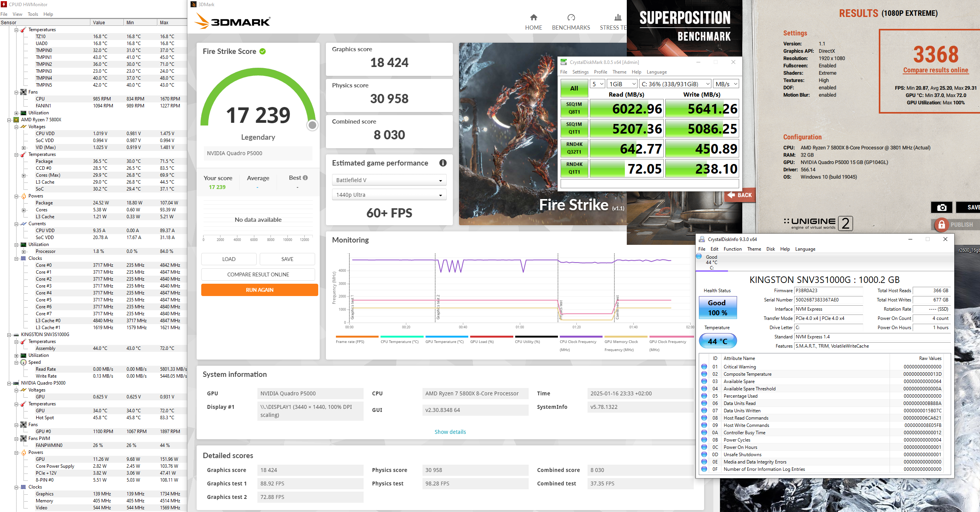Click the Estimated game performance info icon
Viewport: 980px width, 512px height.
tap(443, 163)
